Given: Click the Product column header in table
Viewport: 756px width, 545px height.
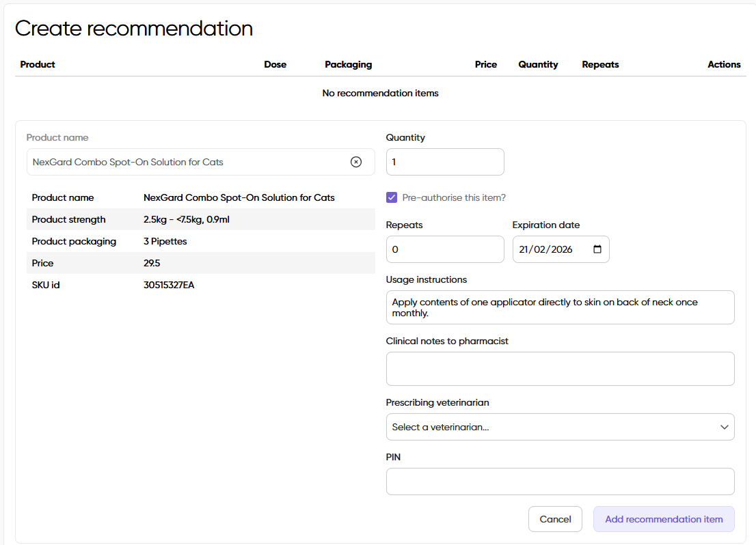Looking at the screenshot, I should (x=38, y=64).
